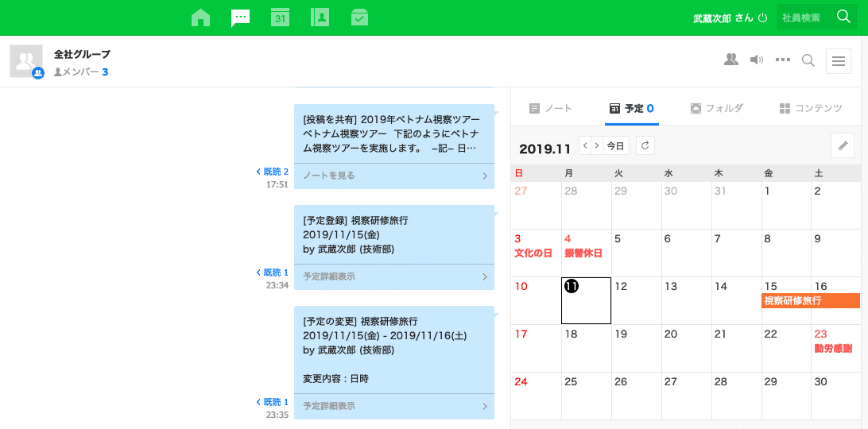Open the 視察研修旅行 calendar event bar

(811, 301)
